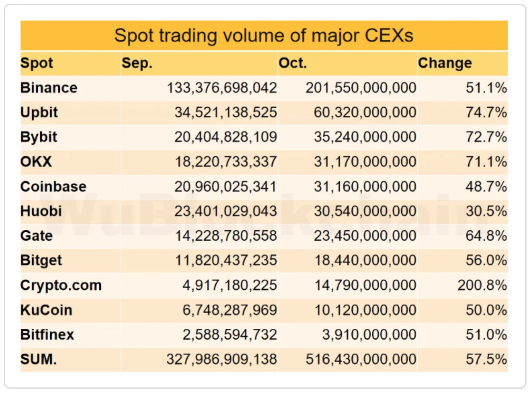Click the total change 57.5% cell
The height and width of the screenshot is (395, 532).
point(486,359)
